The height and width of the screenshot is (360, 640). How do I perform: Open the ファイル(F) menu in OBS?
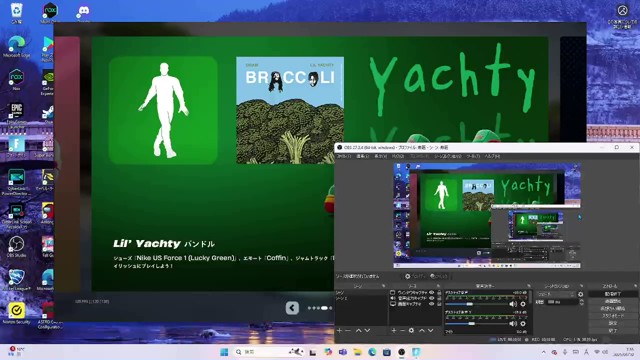point(343,156)
